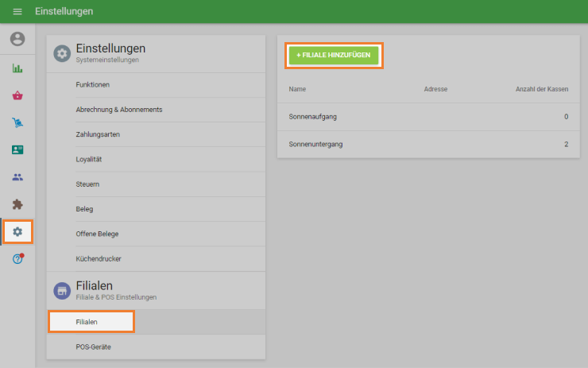Open the integrations puzzle piece icon
This screenshot has height=368, width=588.
[x=17, y=204]
